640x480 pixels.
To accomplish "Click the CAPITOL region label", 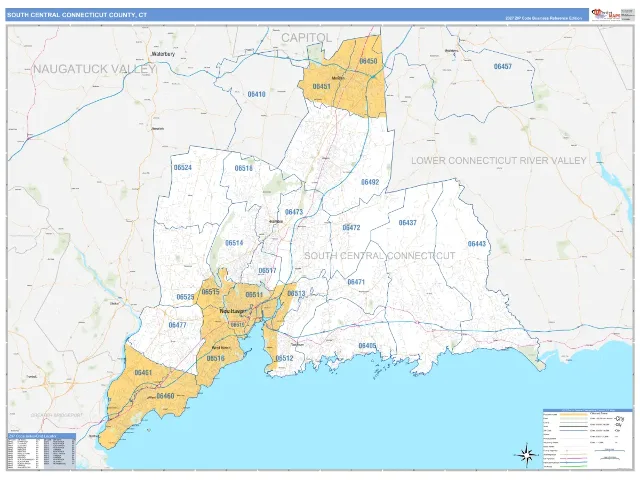I will coord(307,38).
